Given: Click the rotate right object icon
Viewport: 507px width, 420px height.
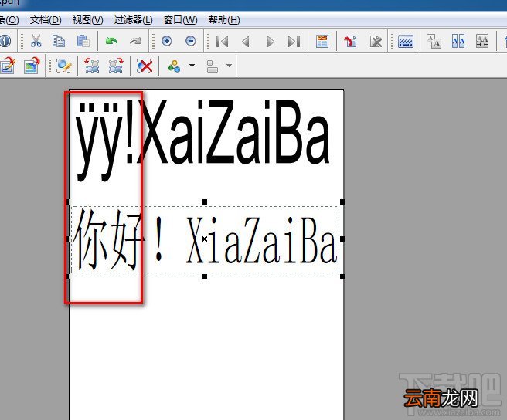Looking at the screenshot, I should pyautogui.click(x=116, y=66).
